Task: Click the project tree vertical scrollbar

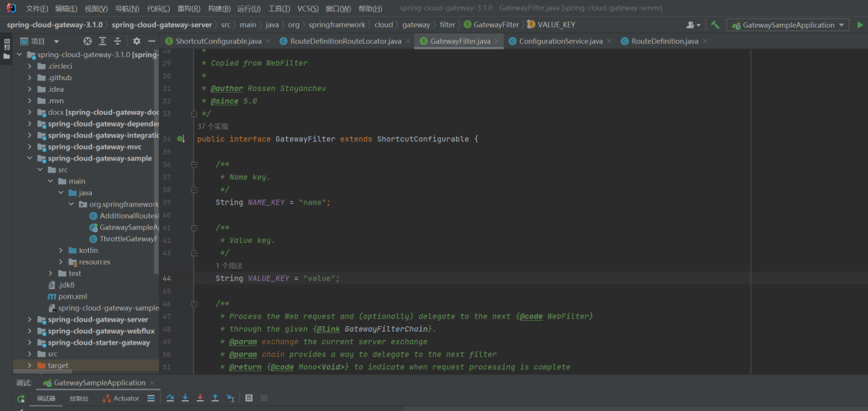Action: click(157, 160)
